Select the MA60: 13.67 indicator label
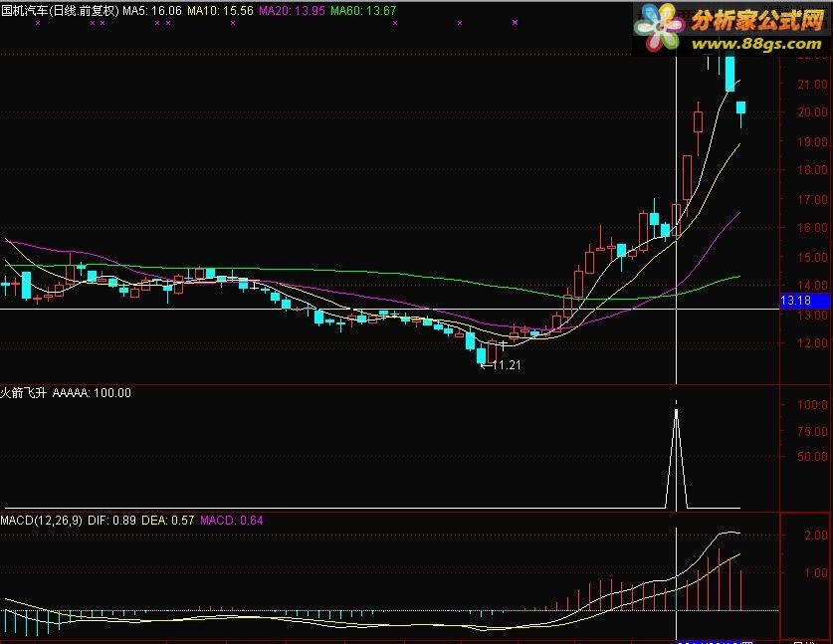 (x=363, y=11)
